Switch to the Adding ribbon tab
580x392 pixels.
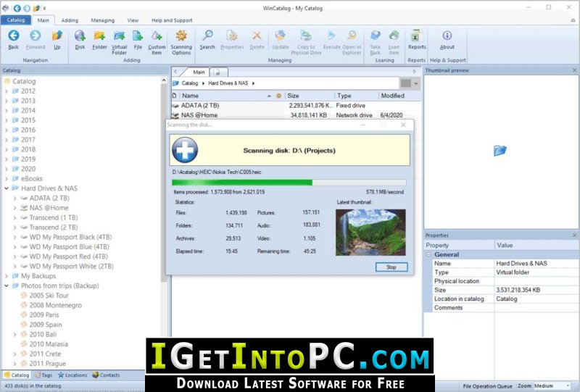tap(70, 20)
